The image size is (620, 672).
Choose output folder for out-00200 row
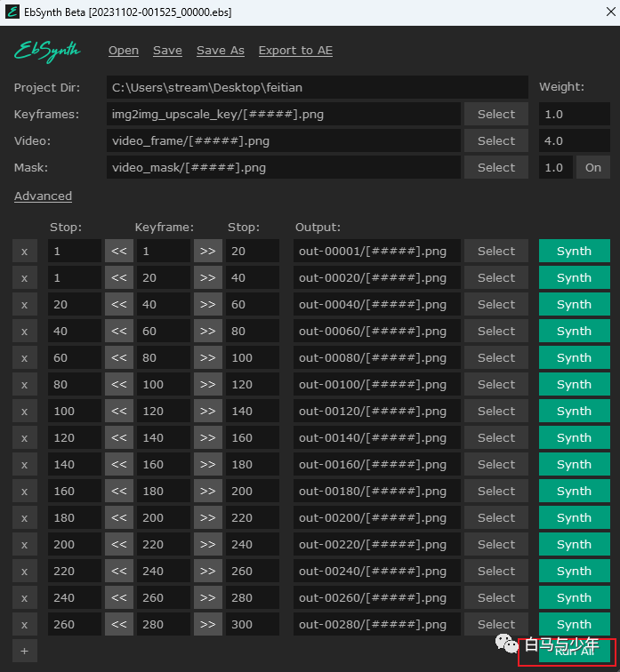click(496, 517)
